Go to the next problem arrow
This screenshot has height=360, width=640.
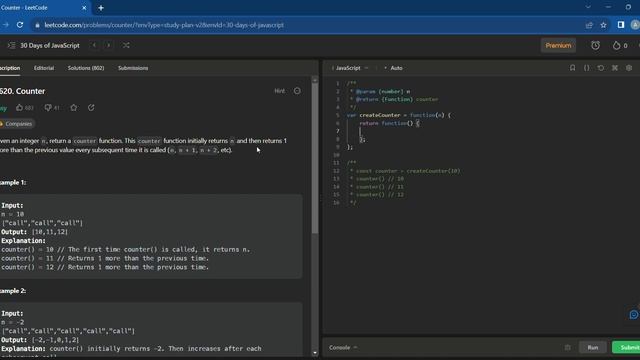tap(109, 45)
